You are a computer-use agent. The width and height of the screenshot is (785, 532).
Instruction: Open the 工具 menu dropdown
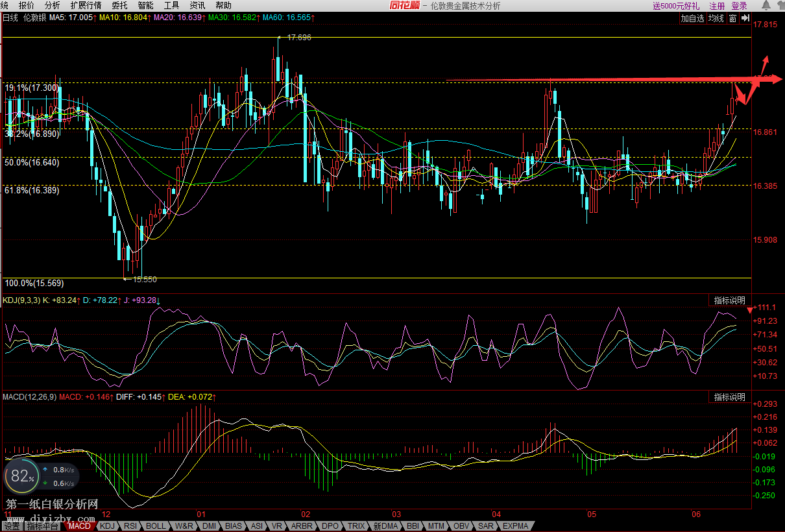coord(171,5)
